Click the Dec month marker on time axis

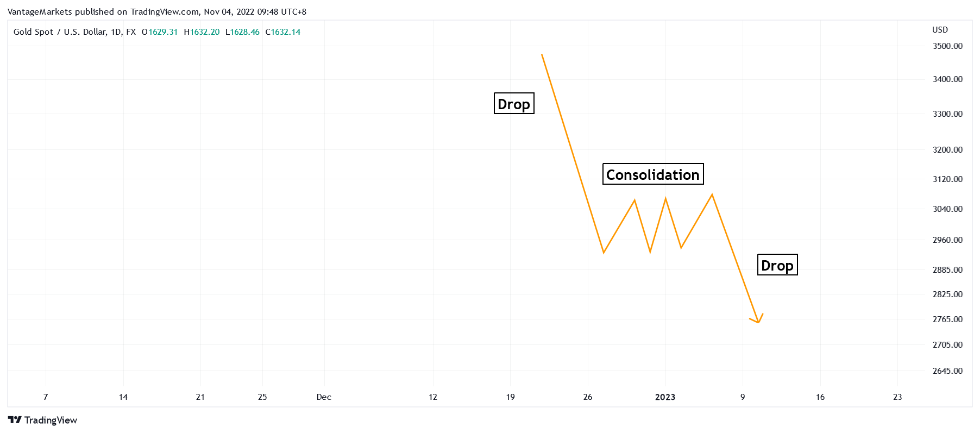324,397
